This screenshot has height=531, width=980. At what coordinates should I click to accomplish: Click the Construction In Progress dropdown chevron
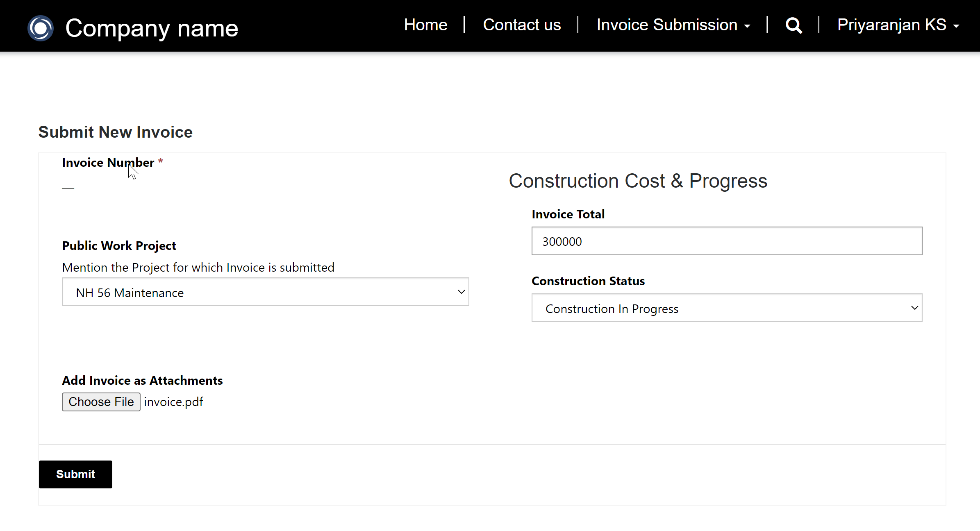914,308
